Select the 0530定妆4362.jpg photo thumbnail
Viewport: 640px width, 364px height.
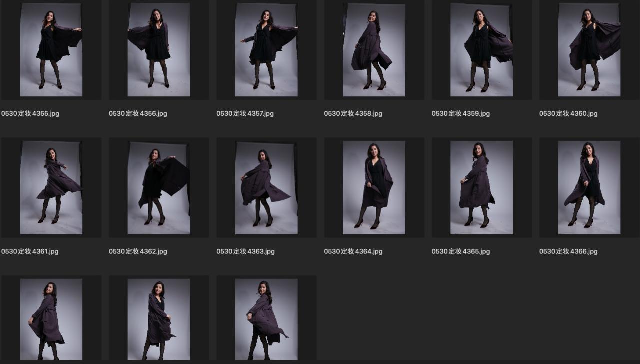pyautogui.click(x=159, y=187)
